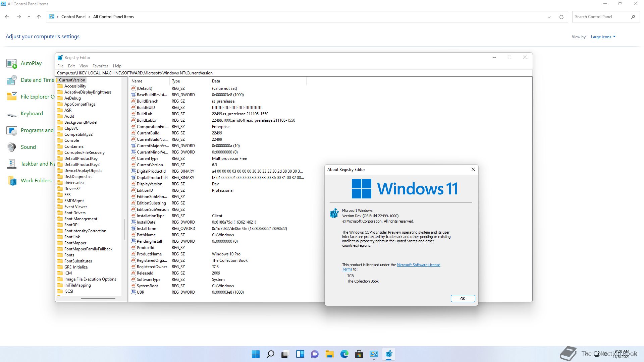Image resolution: width=644 pixels, height=362 pixels.
Task: Click the Fonts folder icon in the tree
Action: (x=60, y=255)
